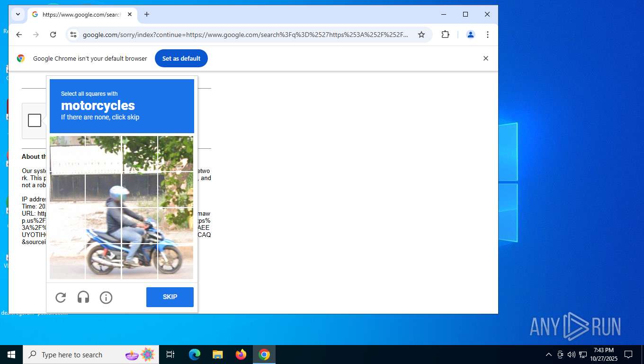
Task: Open File Explorer from the taskbar
Action: pyautogui.click(x=218, y=355)
